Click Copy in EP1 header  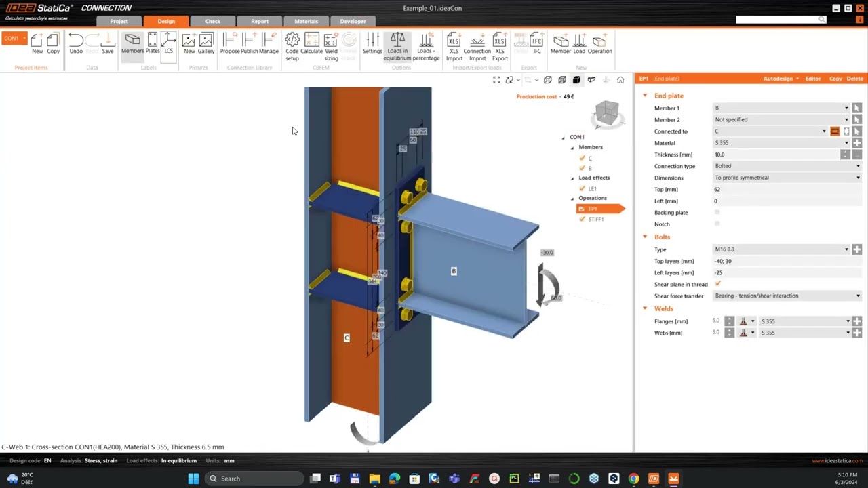pyautogui.click(x=835, y=79)
